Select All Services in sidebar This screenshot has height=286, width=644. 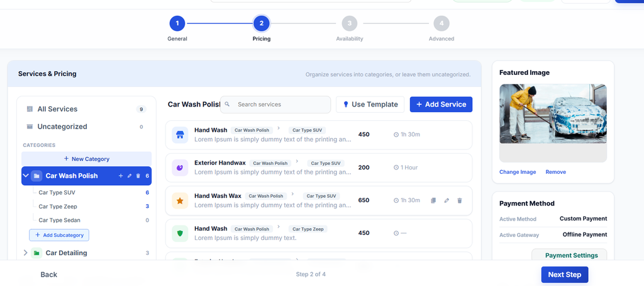tap(86, 109)
